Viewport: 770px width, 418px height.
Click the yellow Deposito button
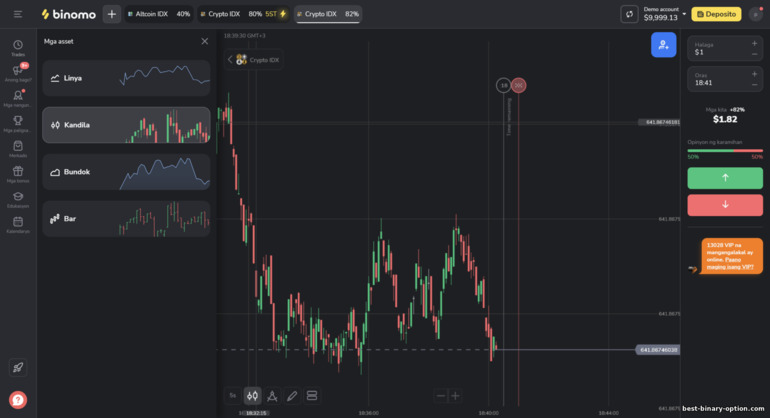tap(716, 14)
